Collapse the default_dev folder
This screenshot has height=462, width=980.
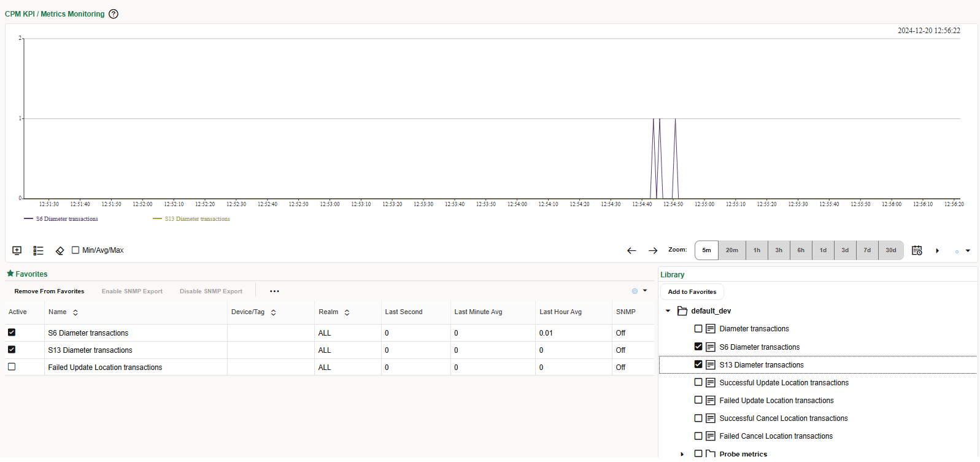click(668, 311)
